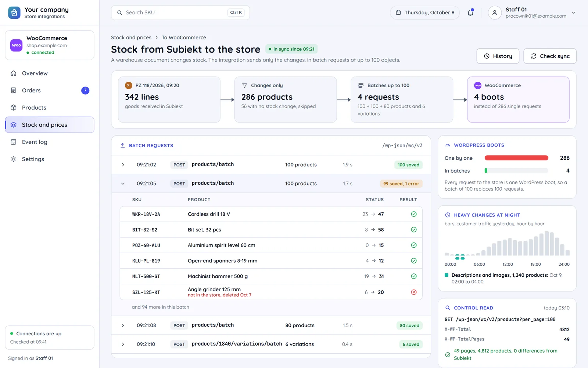Click the notification bell icon
Screen dimensions: 588x368
click(x=470, y=13)
